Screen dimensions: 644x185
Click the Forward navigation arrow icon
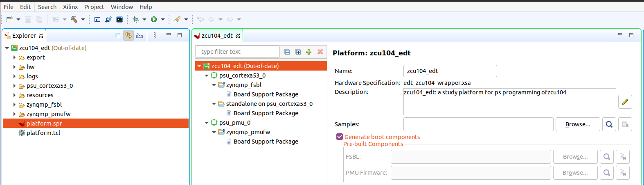coord(230,19)
